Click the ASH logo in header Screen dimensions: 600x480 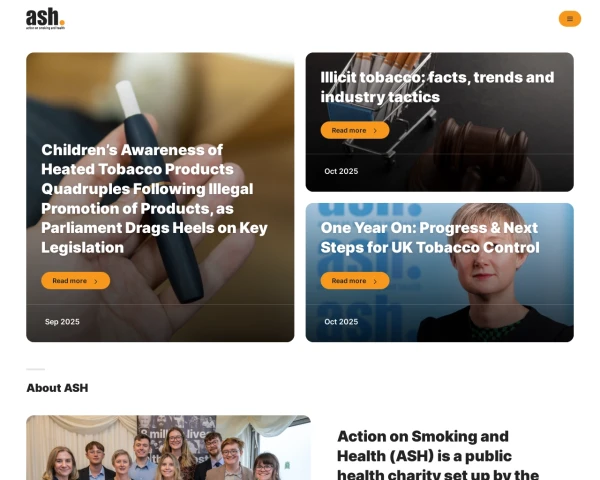coord(45,18)
